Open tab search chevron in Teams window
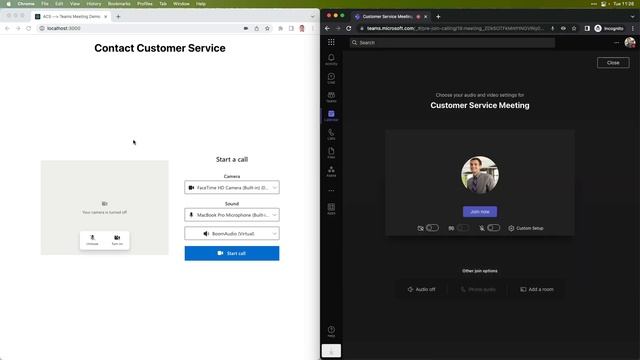The width and height of the screenshot is (640, 360). coord(632,17)
